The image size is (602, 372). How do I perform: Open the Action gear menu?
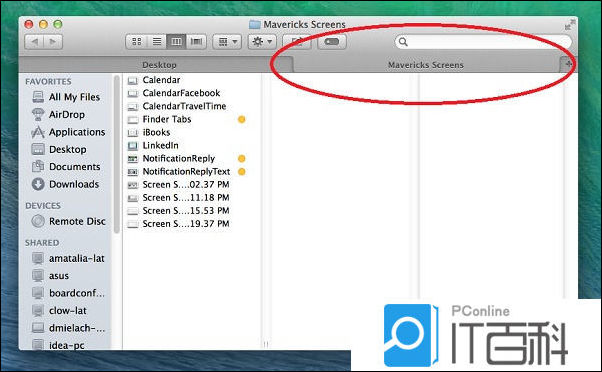(262, 41)
